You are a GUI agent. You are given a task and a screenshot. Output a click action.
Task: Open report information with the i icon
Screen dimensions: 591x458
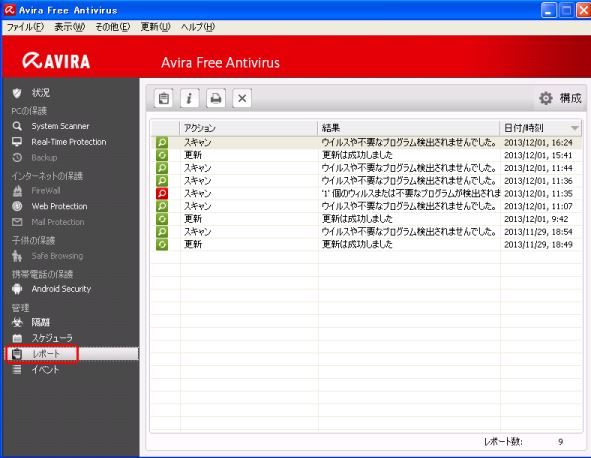point(190,98)
